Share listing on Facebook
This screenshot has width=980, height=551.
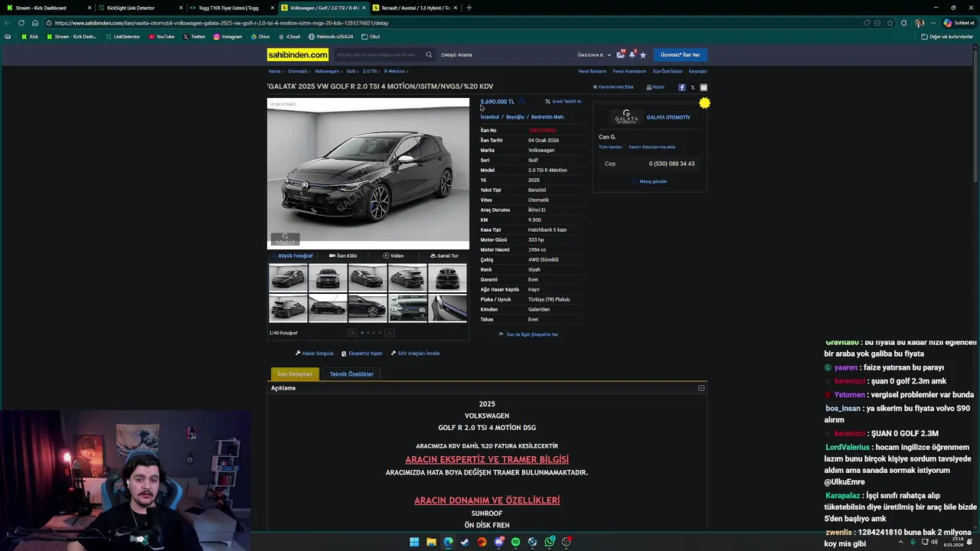pyautogui.click(x=682, y=87)
